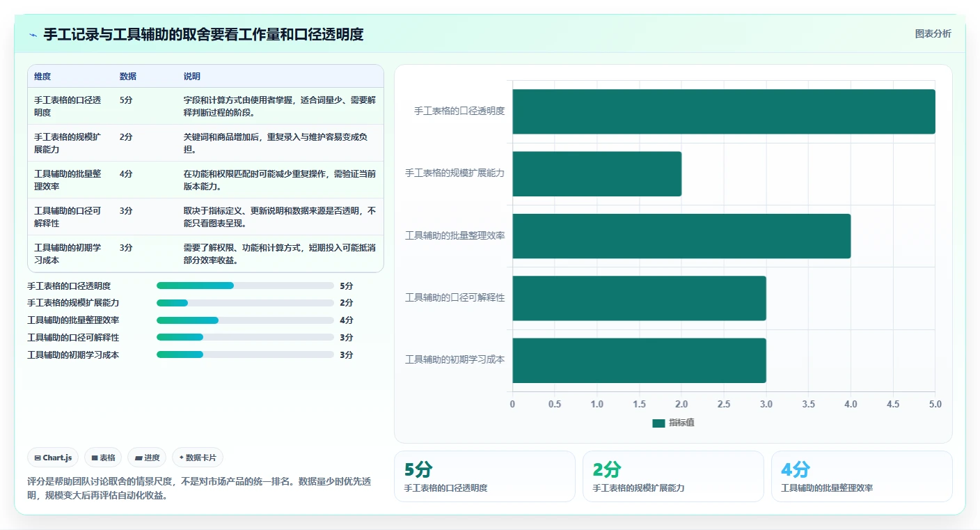This screenshot has width=980, height=530.
Task: Click the 2分 value in the table
Action: pyautogui.click(x=126, y=137)
